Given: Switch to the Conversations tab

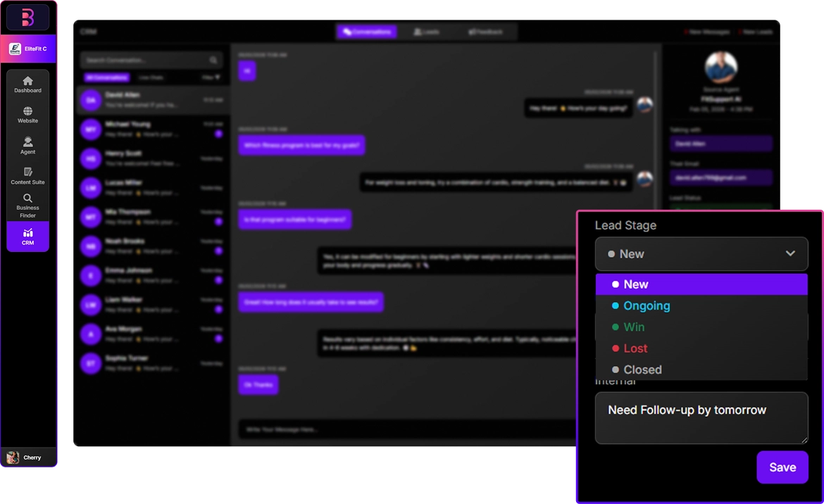Looking at the screenshot, I should 366,32.
